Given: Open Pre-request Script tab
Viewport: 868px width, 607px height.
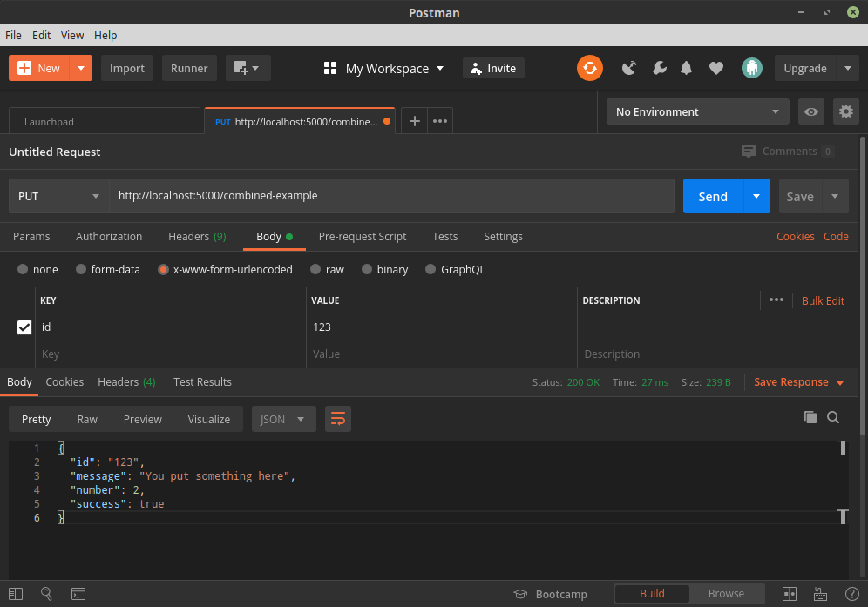Looking at the screenshot, I should pyautogui.click(x=362, y=236).
